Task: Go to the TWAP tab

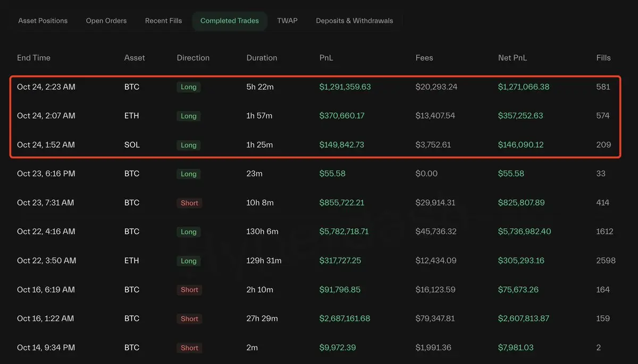Action: [x=287, y=21]
